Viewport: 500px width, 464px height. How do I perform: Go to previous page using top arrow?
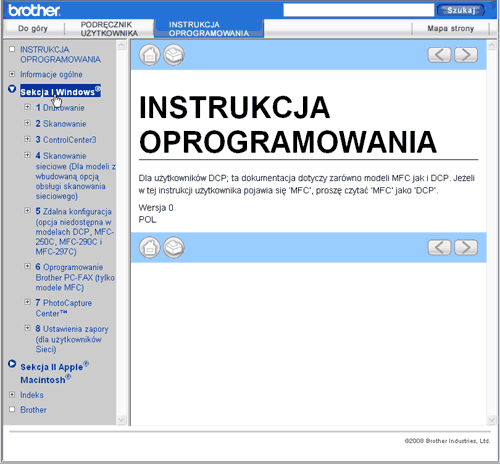(439, 55)
